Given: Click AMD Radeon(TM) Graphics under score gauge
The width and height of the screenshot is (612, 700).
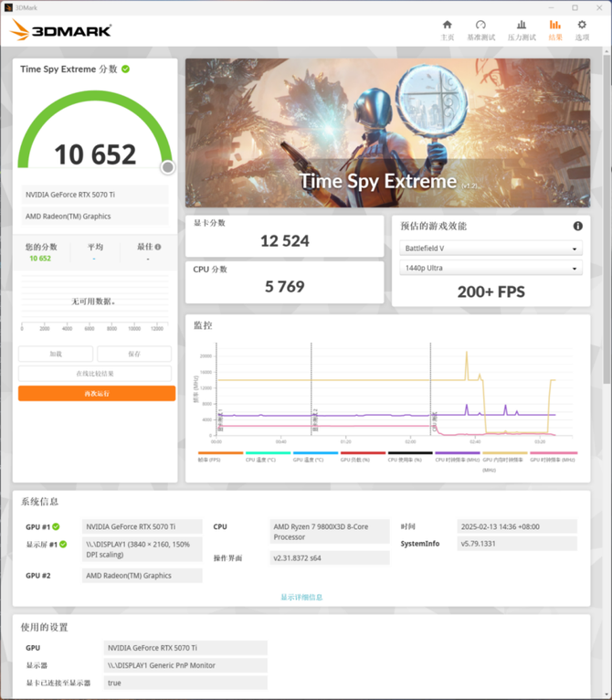Looking at the screenshot, I should tap(95, 216).
